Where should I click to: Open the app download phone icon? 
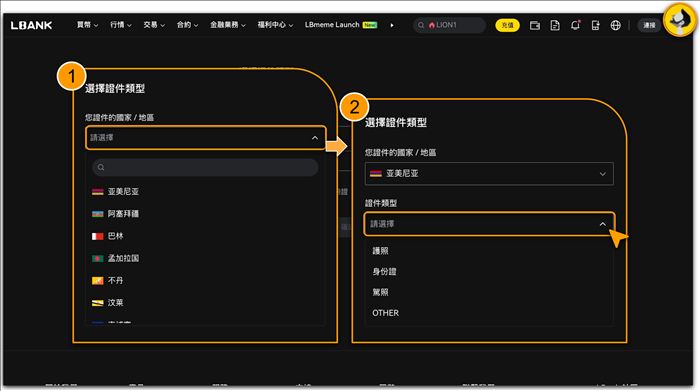(595, 25)
